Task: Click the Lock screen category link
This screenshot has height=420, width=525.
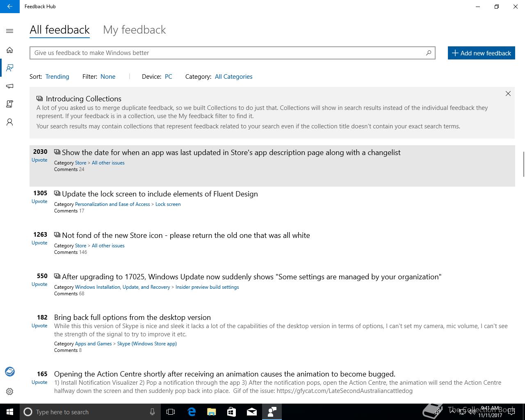Action: 168,204
